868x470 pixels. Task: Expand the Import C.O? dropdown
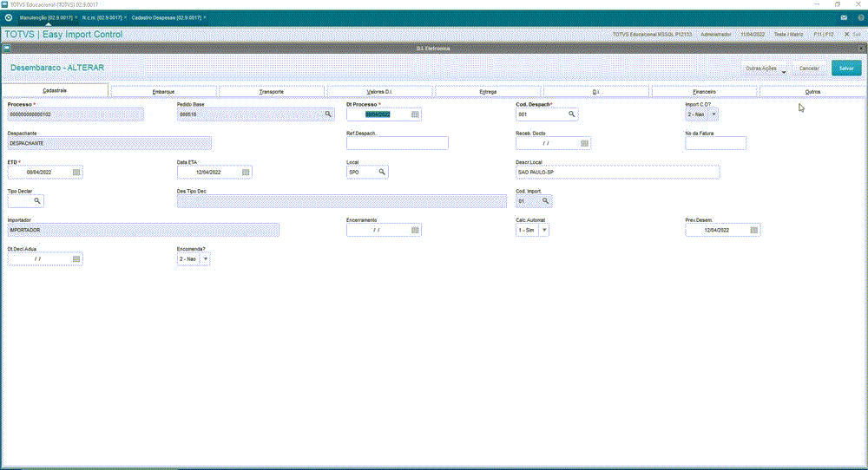pyautogui.click(x=713, y=114)
